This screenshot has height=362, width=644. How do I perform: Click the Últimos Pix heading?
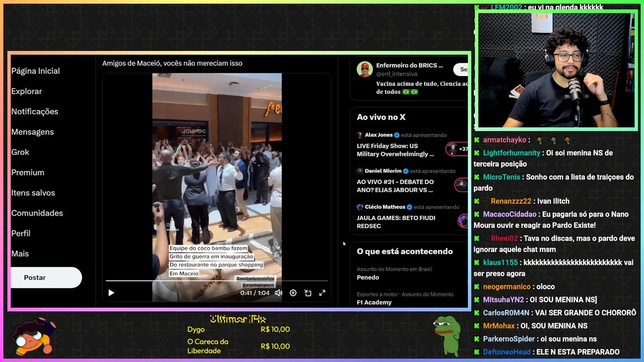pos(238,319)
